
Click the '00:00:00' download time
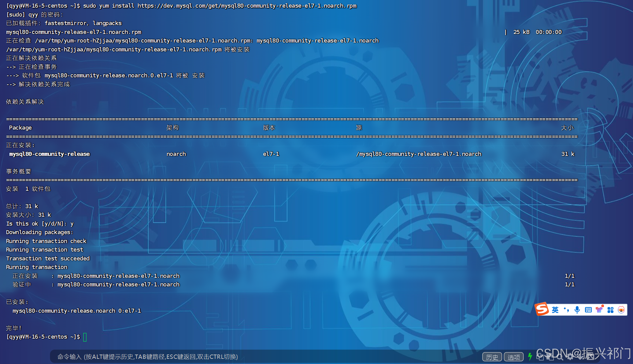tap(549, 32)
